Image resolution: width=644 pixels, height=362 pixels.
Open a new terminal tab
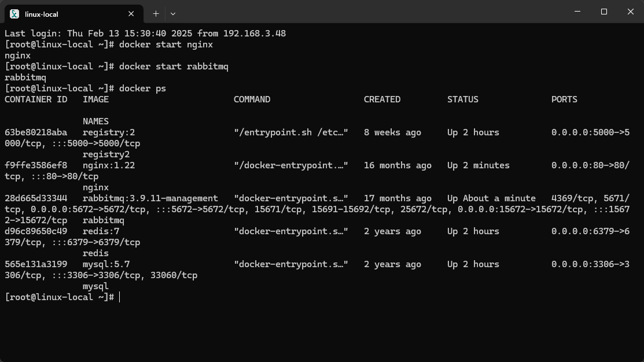(156, 13)
